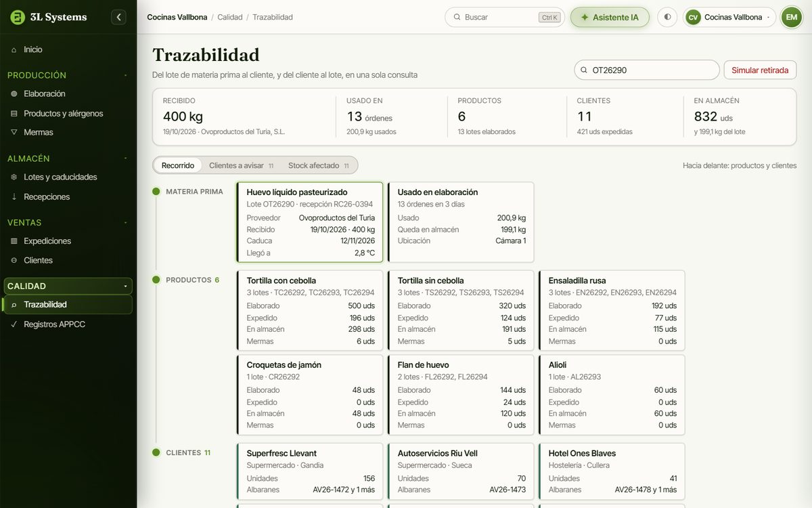
Task: Open Flan de huevo product card
Action: pyautogui.click(x=461, y=395)
